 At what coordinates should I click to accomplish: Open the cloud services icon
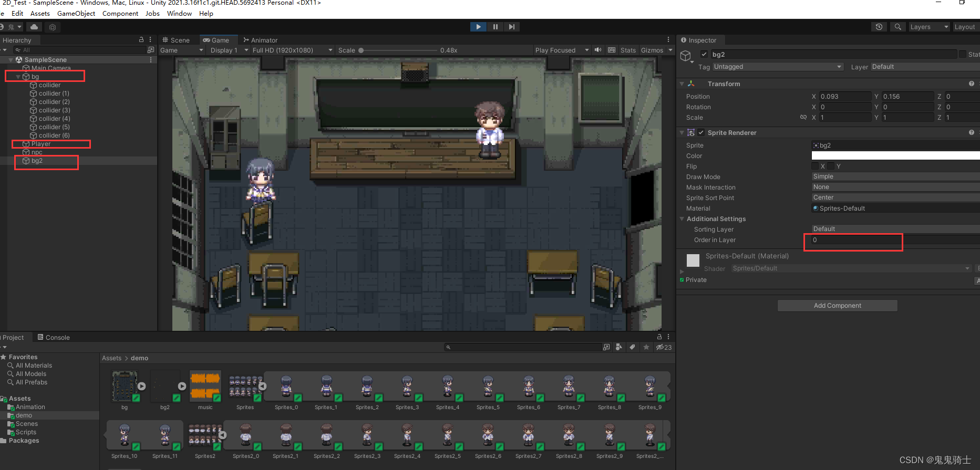click(x=34, y=27)
